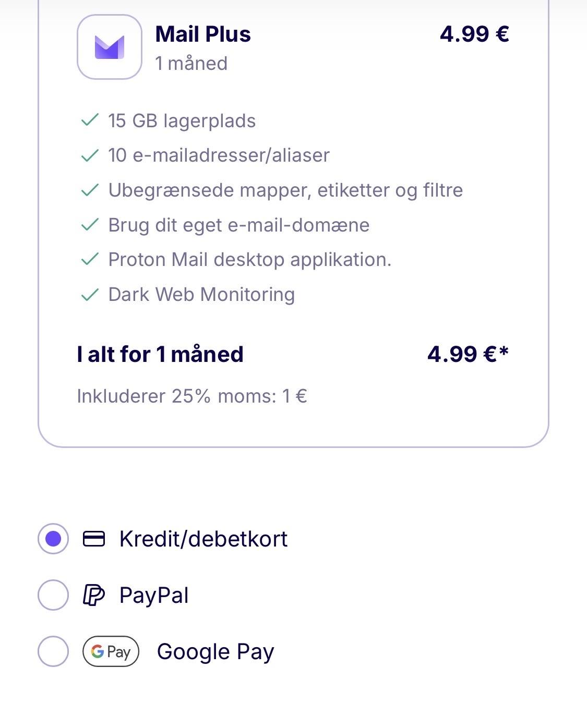The image size is (587, 728).
Task: Click the credit card icon
Action: (94, 539)
